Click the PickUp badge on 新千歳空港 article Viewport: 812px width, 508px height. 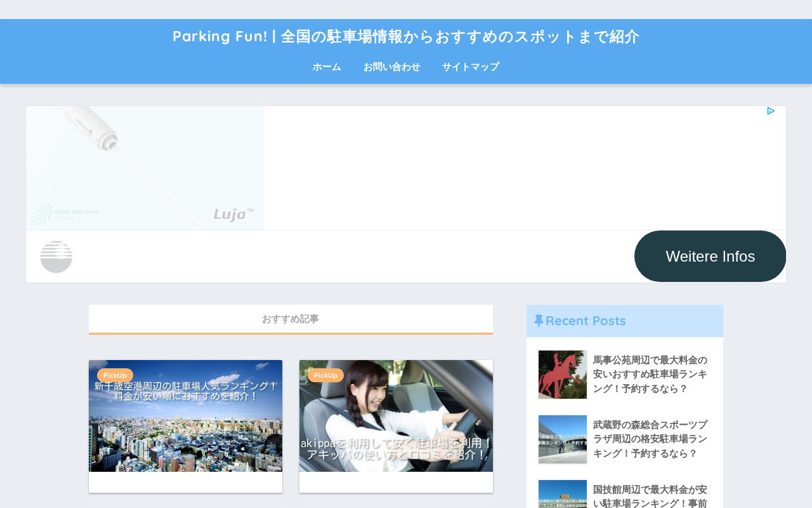115,375
